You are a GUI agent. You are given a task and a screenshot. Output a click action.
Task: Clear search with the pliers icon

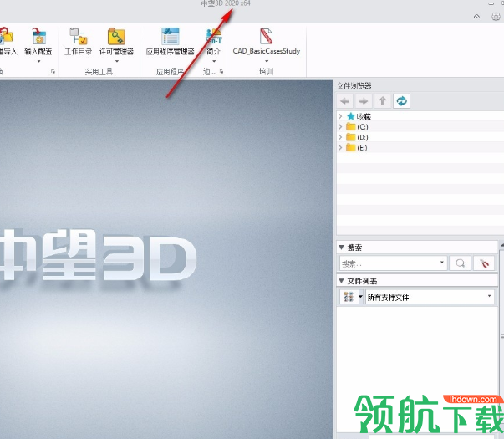pos(484,263)
